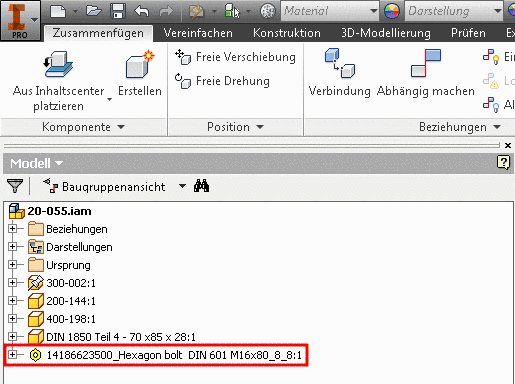
Task: Switch to the Zusammenfügen ribbon tab
Action: pyautogui.click(x=98, y=33)
